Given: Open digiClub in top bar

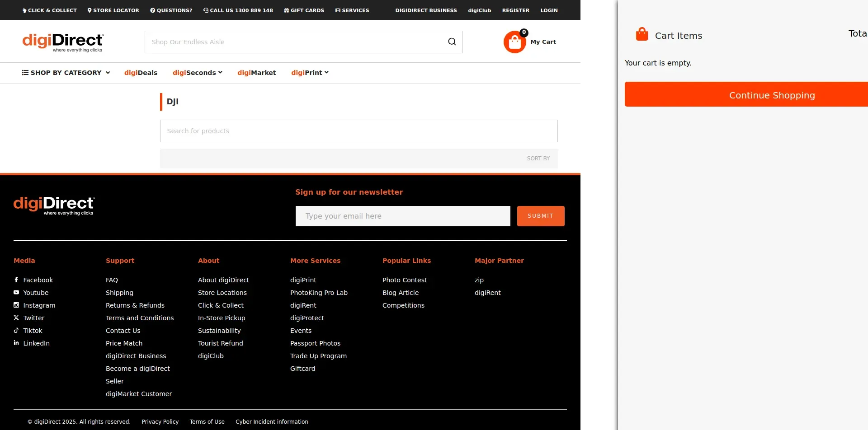Looking at the screenshot, I should tap(479, 10).
